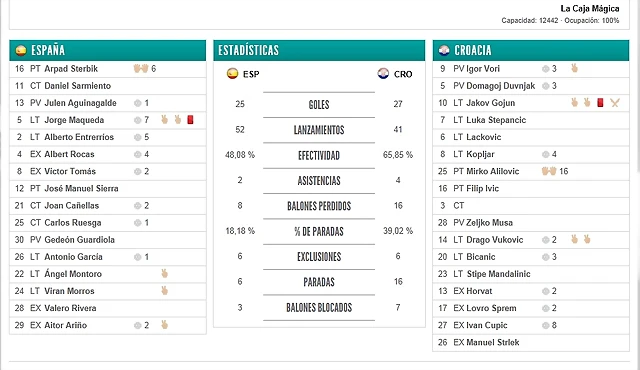
Task: Click the exclusion hand icon beside Ángel Montoro
Action: coord(164,274)
